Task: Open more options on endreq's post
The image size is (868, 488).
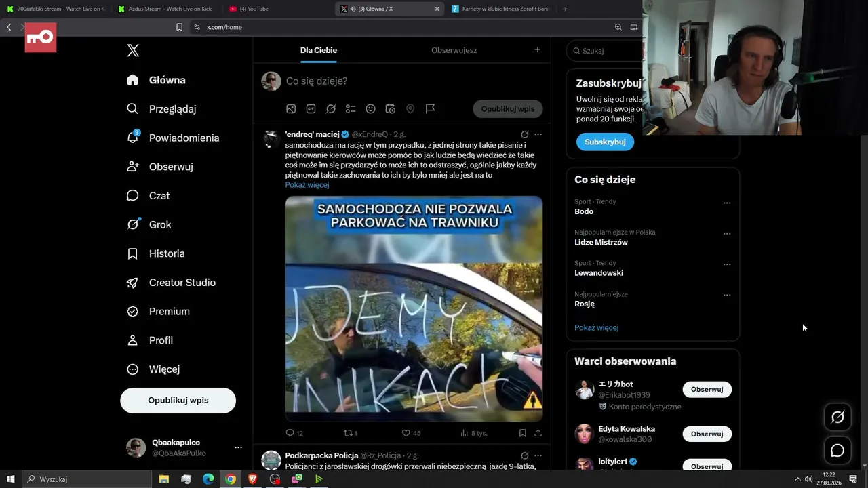Action: [x=538, y=134]
